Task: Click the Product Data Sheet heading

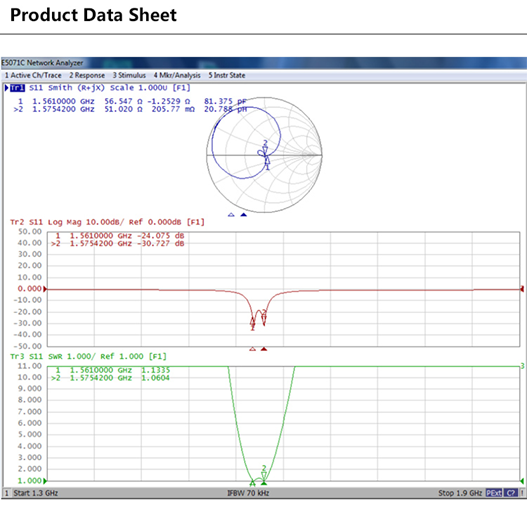Action: click(x=93, y=15)
